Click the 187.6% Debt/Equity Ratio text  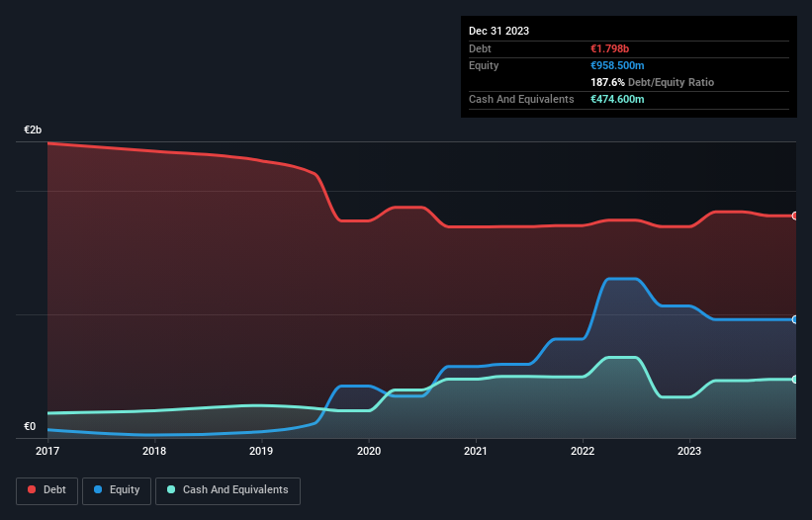click(652, 82)
